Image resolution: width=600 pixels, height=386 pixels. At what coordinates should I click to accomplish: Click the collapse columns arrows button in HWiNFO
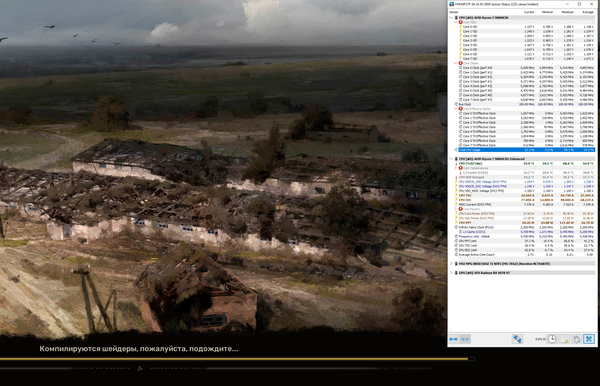[x=465, y=339]
